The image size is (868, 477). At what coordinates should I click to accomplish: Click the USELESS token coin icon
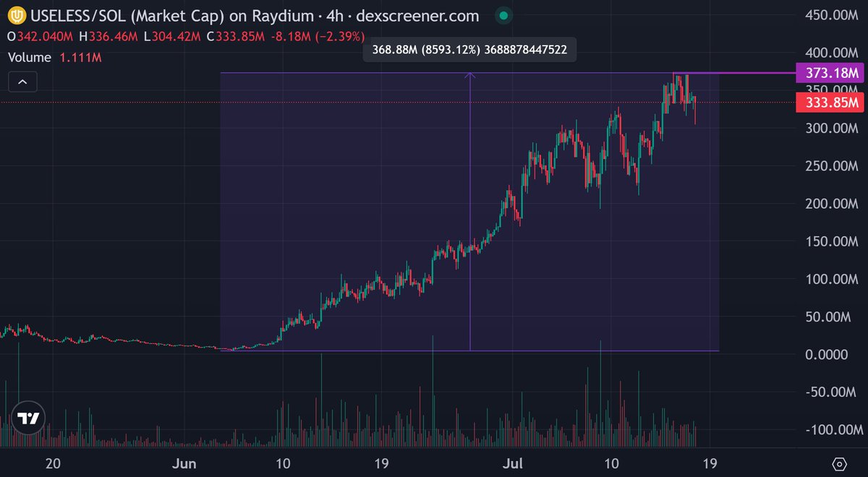[x=17, y=15]
